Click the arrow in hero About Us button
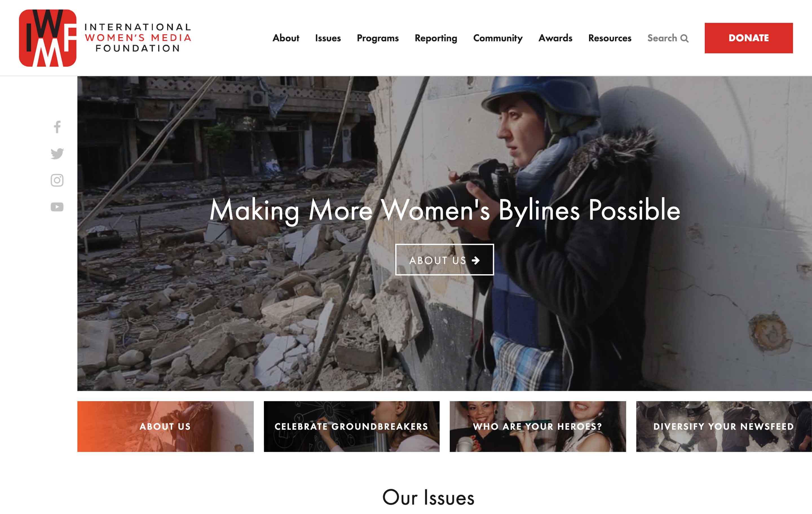This screenshot has width=812, height=514. coord(475,260)
